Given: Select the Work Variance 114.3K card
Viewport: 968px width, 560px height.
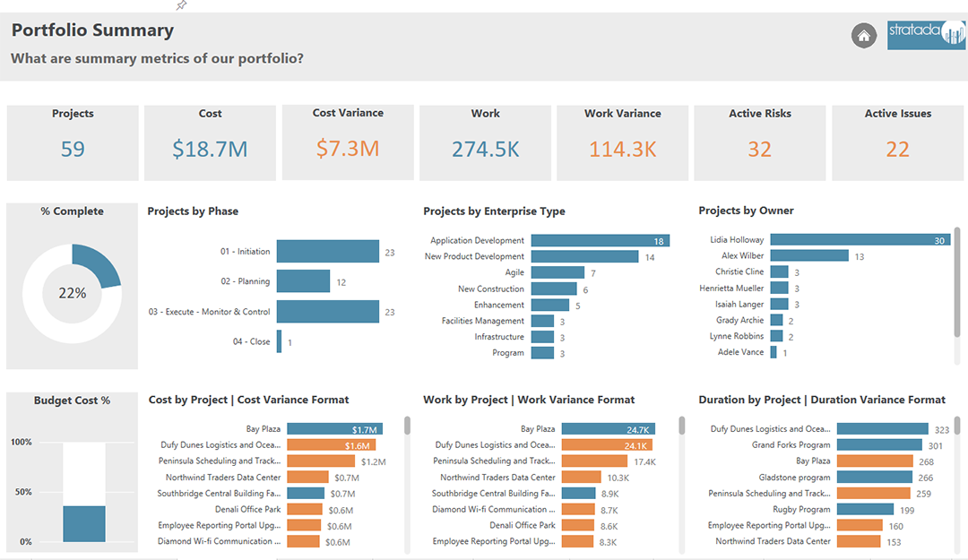Looking at the screenshot, I should (622, 142).
